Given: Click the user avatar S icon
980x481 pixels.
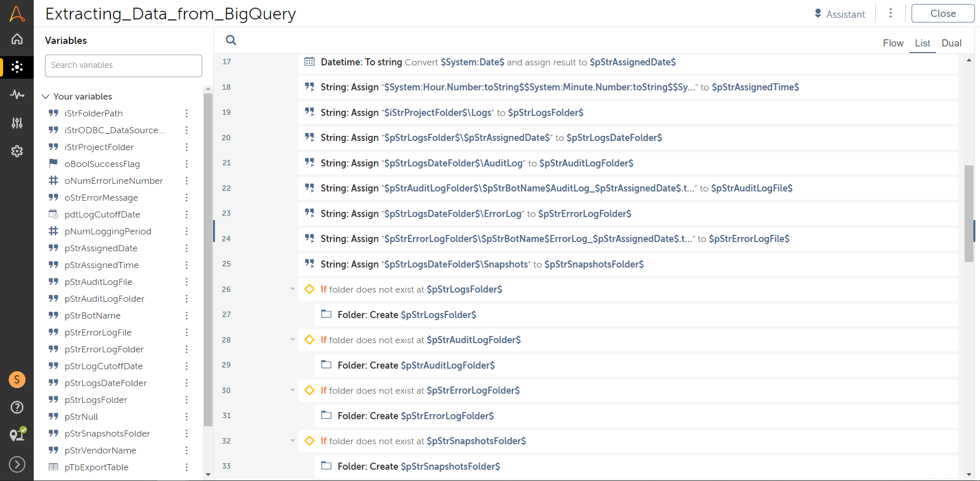Looking at the screenshot, I should pyautogui.click(x=17, y=379).
